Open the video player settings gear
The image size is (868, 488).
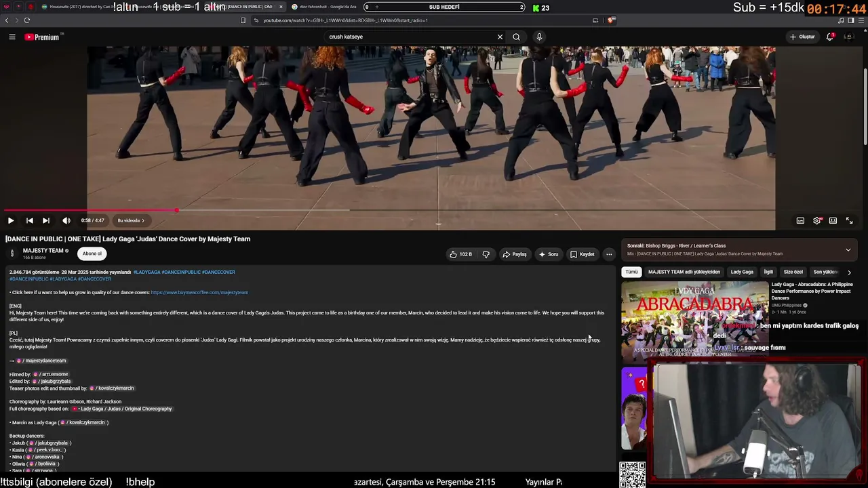[x=817, y=220]
